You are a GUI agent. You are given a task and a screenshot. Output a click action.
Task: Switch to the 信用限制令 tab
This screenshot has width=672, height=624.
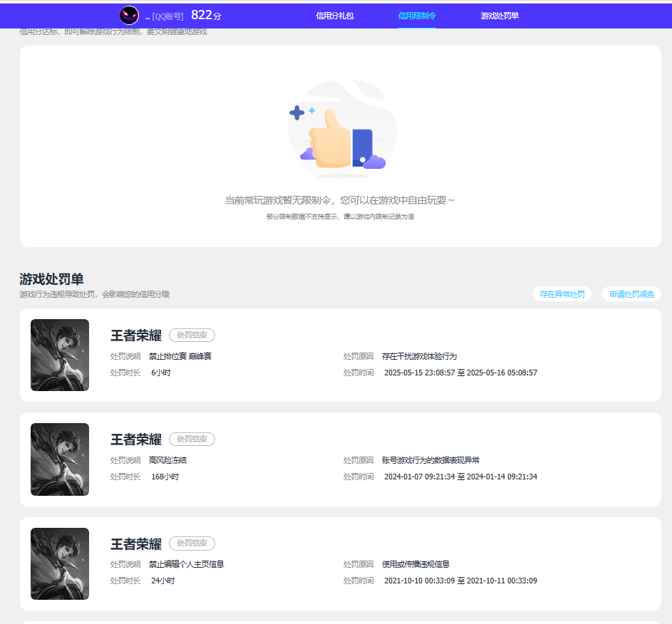(x=417, y=16)
